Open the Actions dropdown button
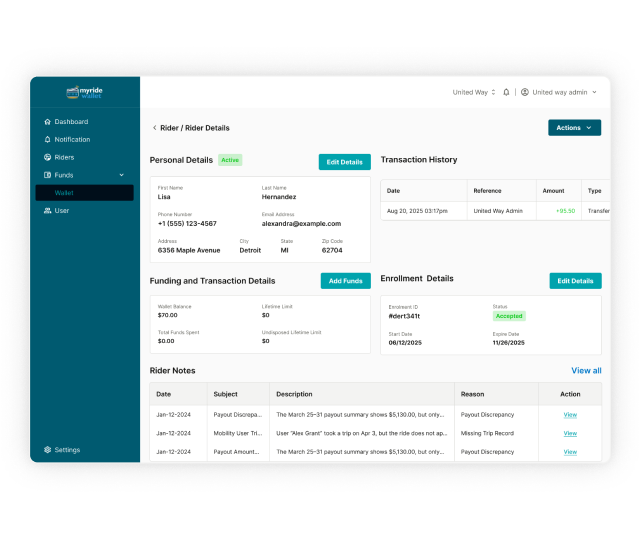 tap(574, 128)
